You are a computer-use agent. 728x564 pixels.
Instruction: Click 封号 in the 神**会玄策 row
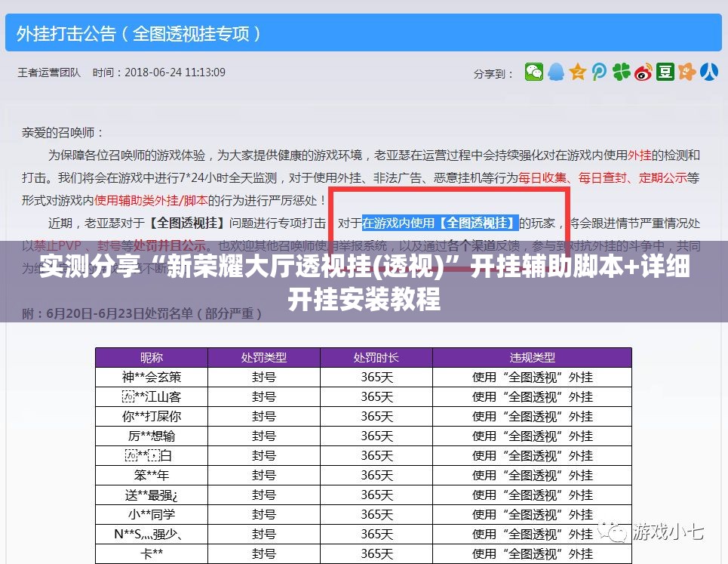click(264, 377)
